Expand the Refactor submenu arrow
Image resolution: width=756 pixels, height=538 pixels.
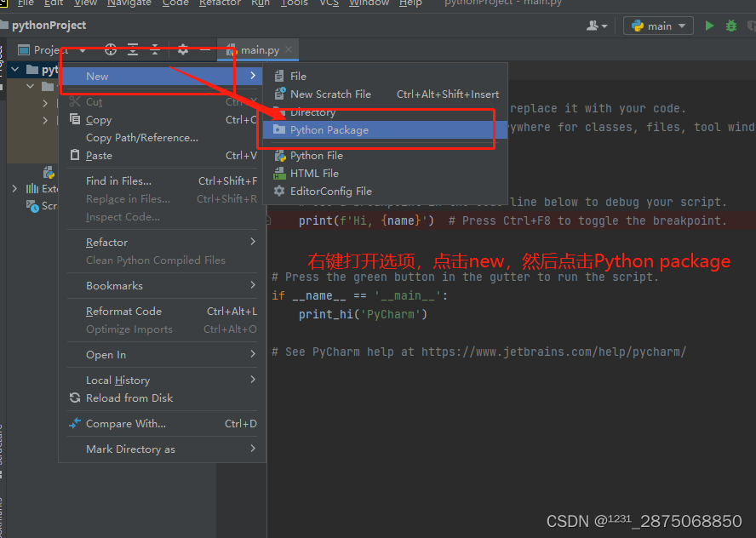(253, 242)
